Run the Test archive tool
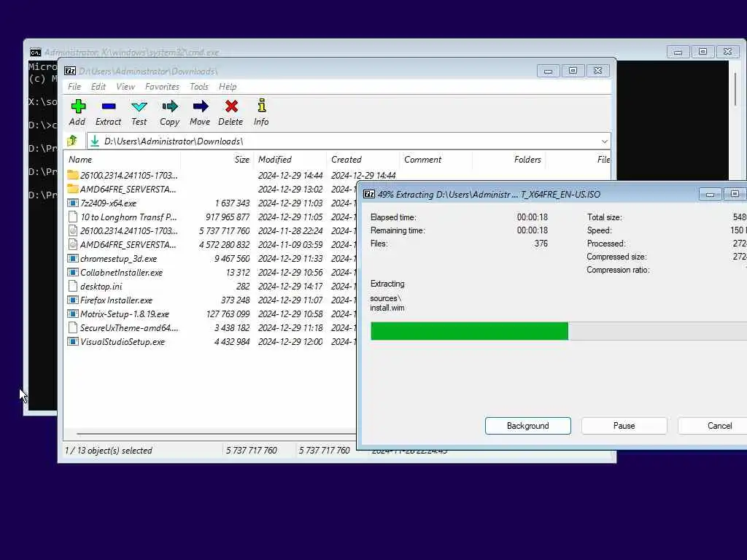The image size is (747, 560). pos(139,106)
